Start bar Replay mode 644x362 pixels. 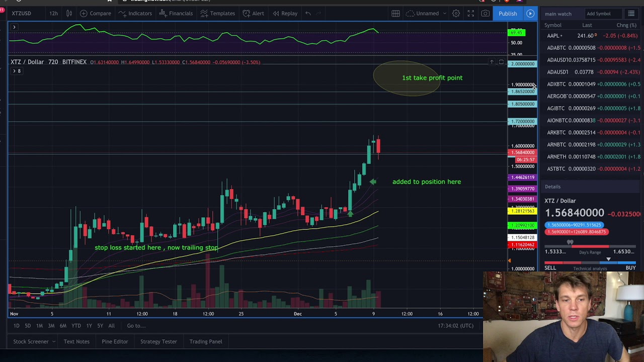click(284, 14)
